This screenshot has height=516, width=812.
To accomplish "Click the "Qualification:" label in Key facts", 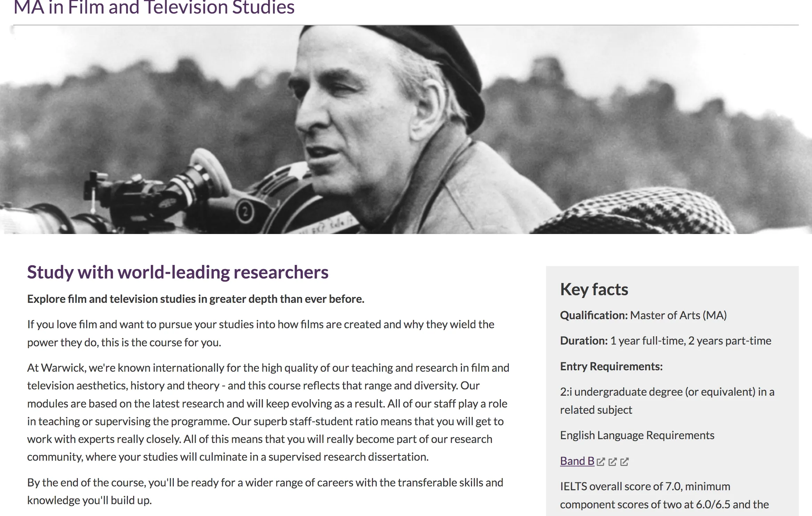I will coord(594,315).
